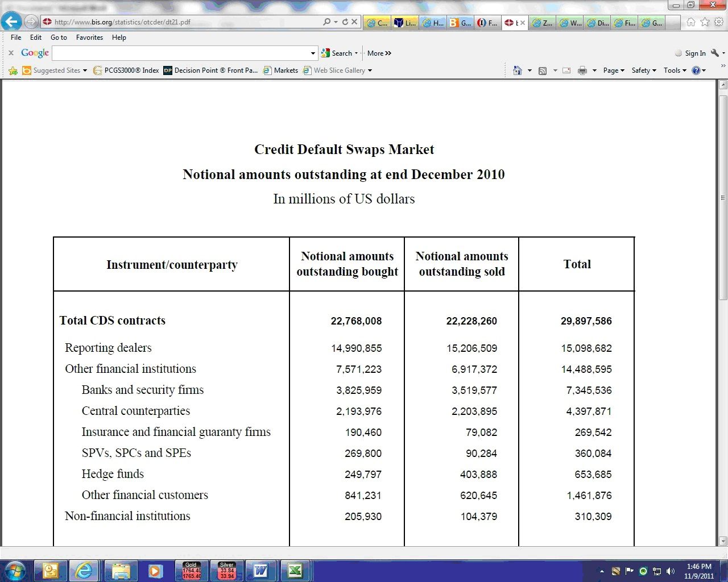The image size is (728, 582).
Task: Open the File menu
Action: pyautogui.click(x=16, y=38)
